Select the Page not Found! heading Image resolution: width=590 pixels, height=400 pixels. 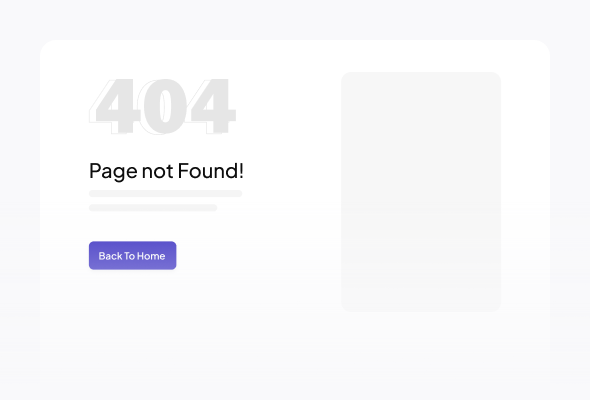(x=166, y=171)
